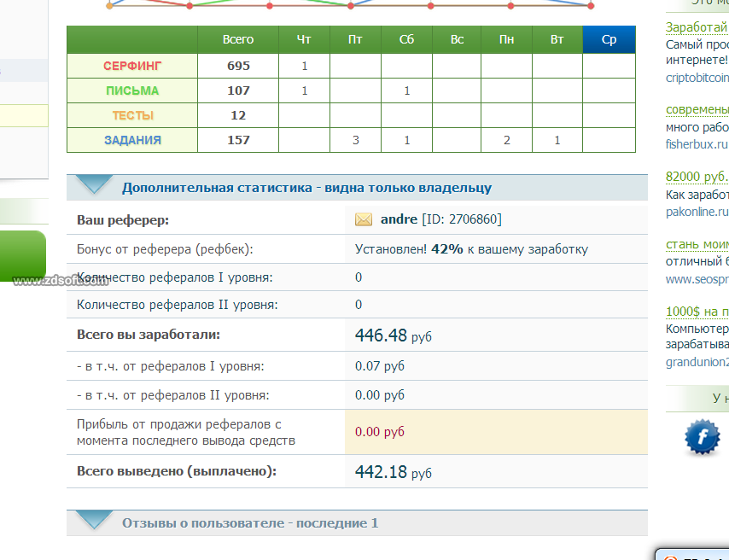The height and width of the screenshot is (560, 729).
Task: Select the Чт column header
Action: point(304,39)
